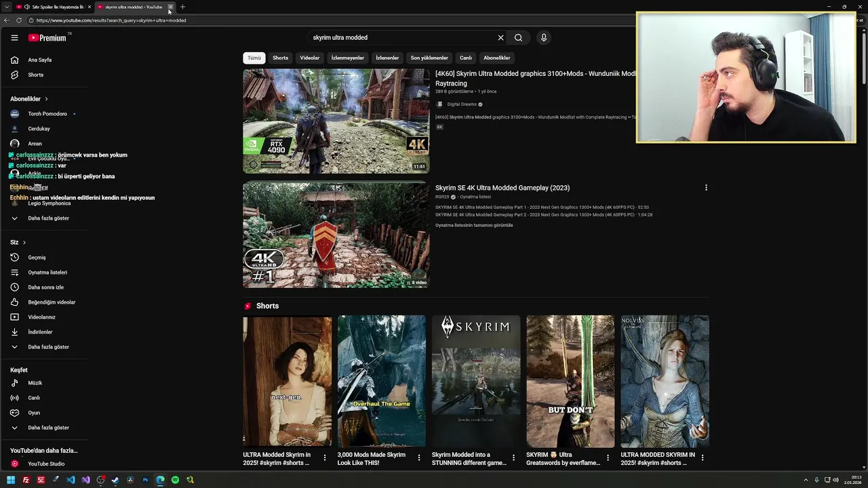Switch to the 'Sıfır Spoiler İle' browser tab
The width and height of the screenshot is (868, 488).
pos(54,7)
